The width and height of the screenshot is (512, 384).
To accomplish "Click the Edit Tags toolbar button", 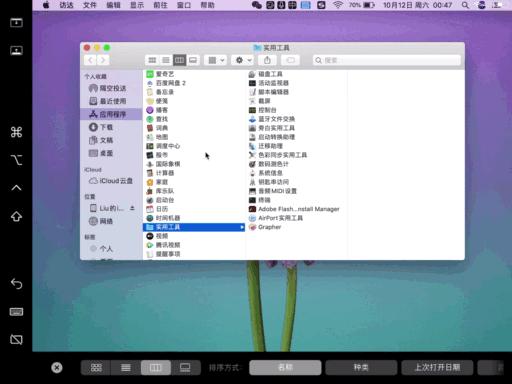I will click(290, 60).
